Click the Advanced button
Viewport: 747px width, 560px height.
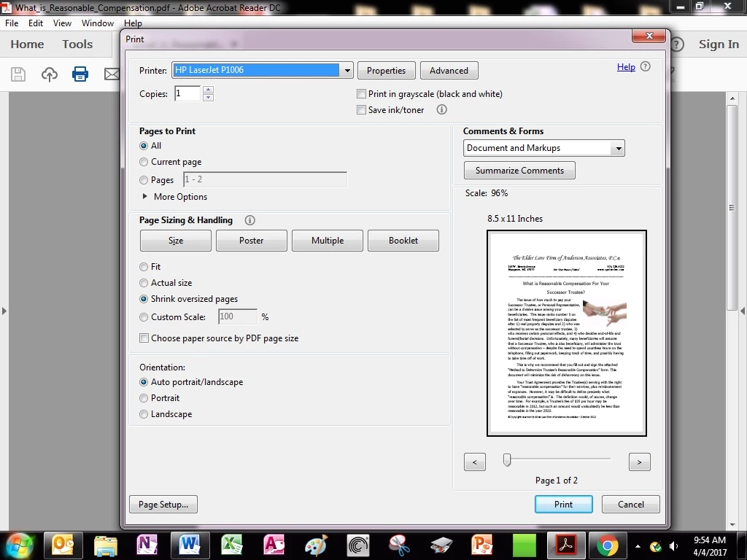coord(449,71)
